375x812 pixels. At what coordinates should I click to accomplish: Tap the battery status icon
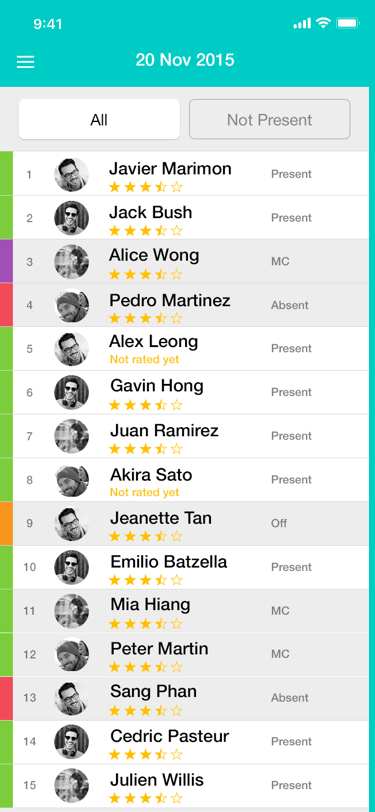click(348, 23)
